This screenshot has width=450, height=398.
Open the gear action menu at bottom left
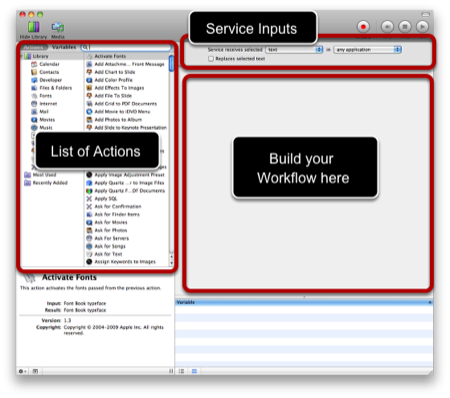[22, 371]
